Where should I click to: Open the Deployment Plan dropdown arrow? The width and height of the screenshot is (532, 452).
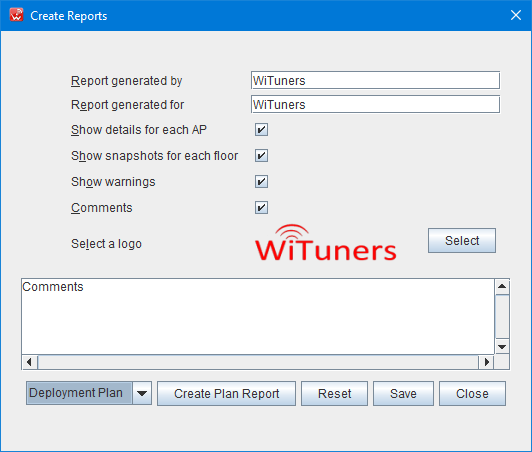pos(142,393)
